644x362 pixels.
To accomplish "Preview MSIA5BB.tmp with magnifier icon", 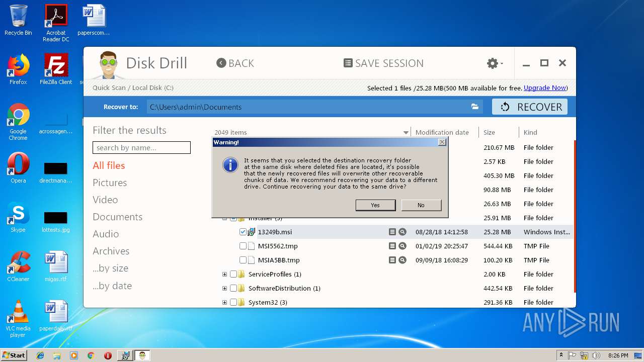I will click(x=403, y=260).
